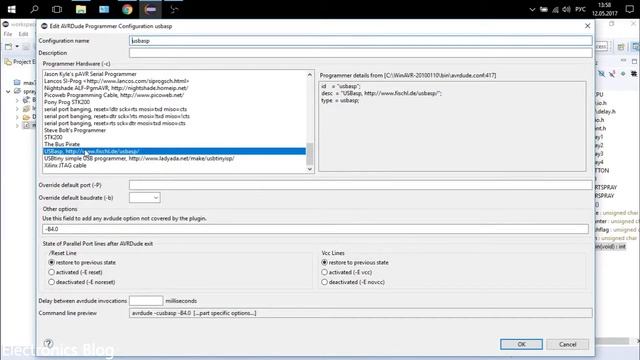Viewport: 640px width, 360px height.
Task: Click the New toolbar icon in Eclipse
Action: pyautogui.click(x=9, y=47)
